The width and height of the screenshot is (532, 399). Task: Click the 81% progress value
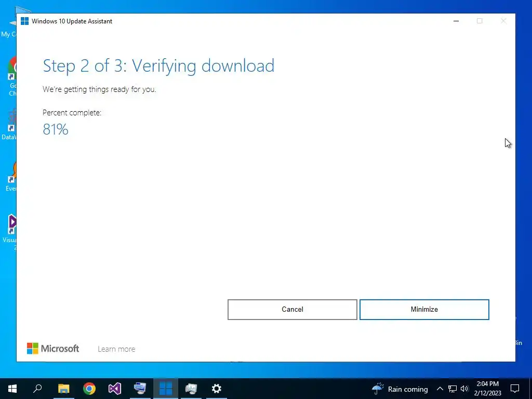tap(56, 129)
